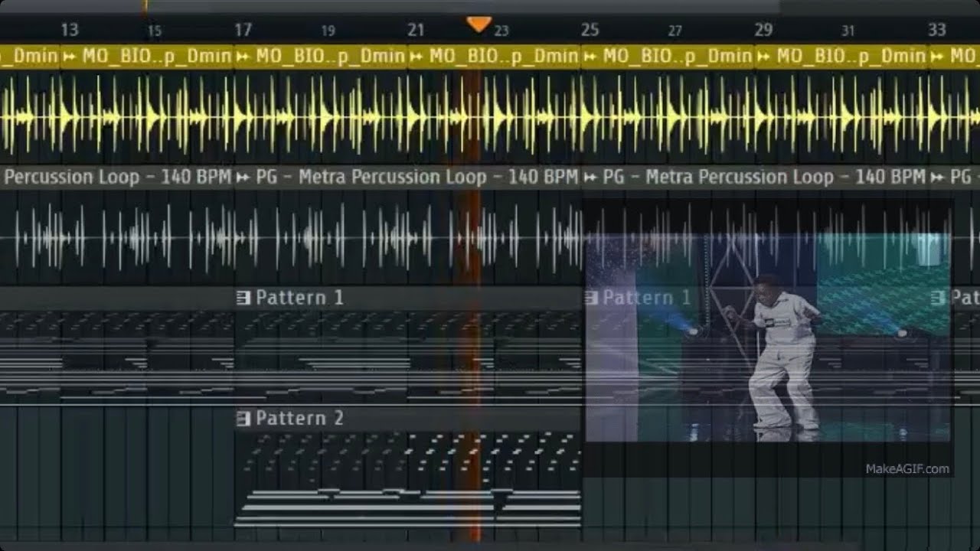Select the Pattern 1 title starting at bar 17
980x551 pixels.
(299, 298)
